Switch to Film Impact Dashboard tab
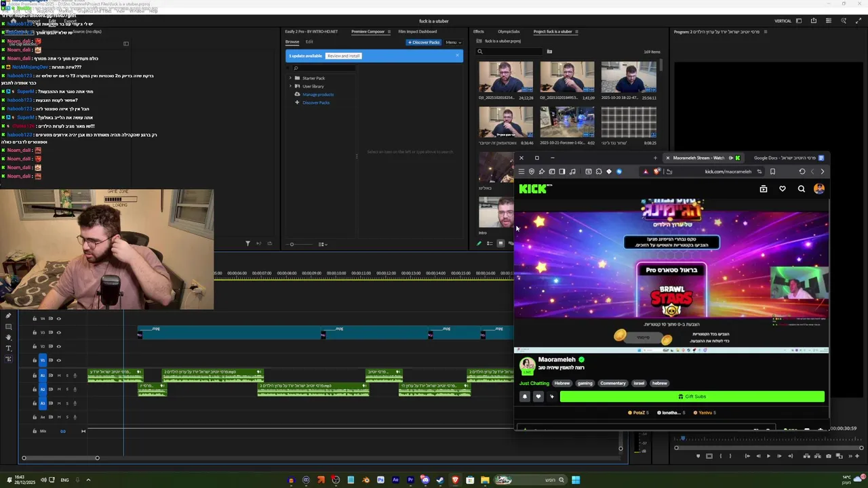The height and width of the screenshot is (488, 868). (418, 32)
